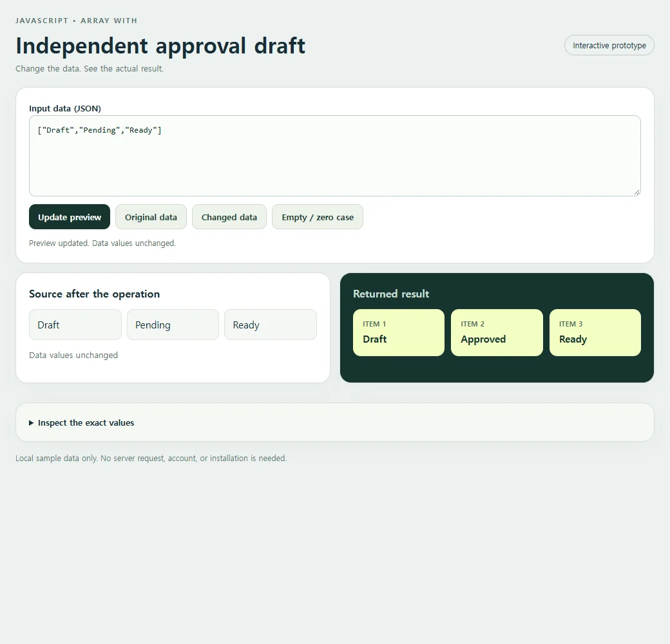Select the Empty / zero case button
The image size is (670, 644).
click(x=318, y=217)
